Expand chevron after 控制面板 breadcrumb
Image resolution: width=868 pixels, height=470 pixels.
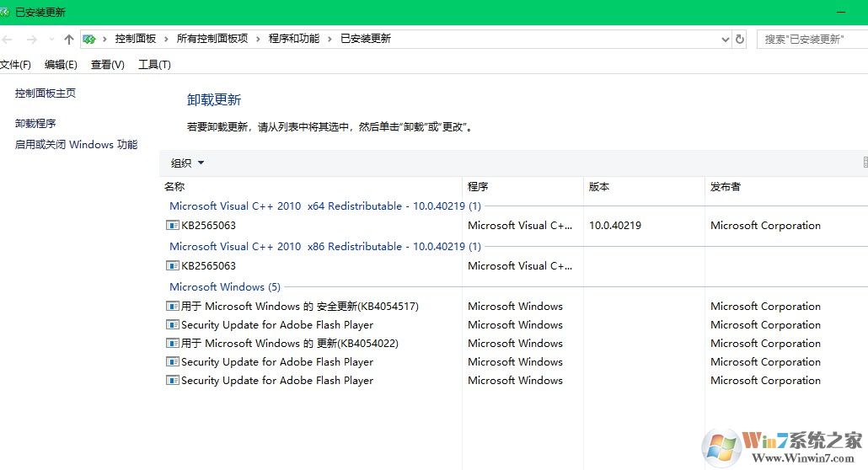click(x=166, y=39)
